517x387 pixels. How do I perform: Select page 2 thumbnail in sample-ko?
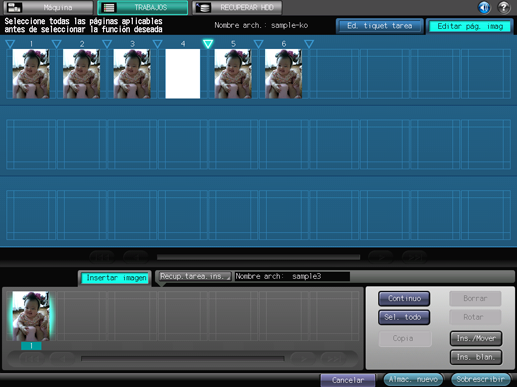click(x=81, y=74)
